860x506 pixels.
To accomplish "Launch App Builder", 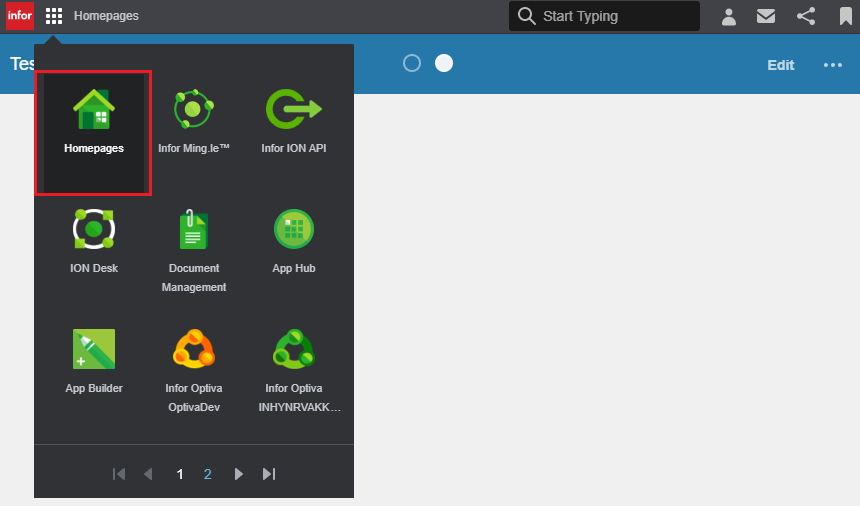I will (94, 361).
